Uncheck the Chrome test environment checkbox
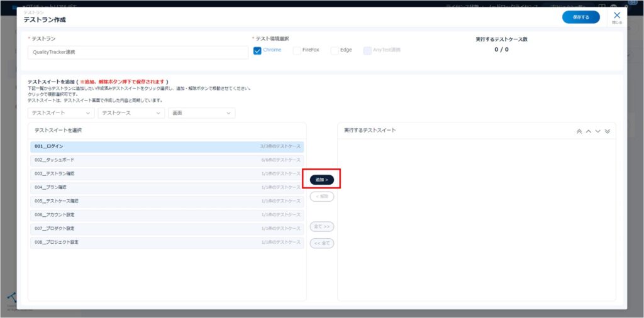 pyautogui.click(x=257, y=50)
